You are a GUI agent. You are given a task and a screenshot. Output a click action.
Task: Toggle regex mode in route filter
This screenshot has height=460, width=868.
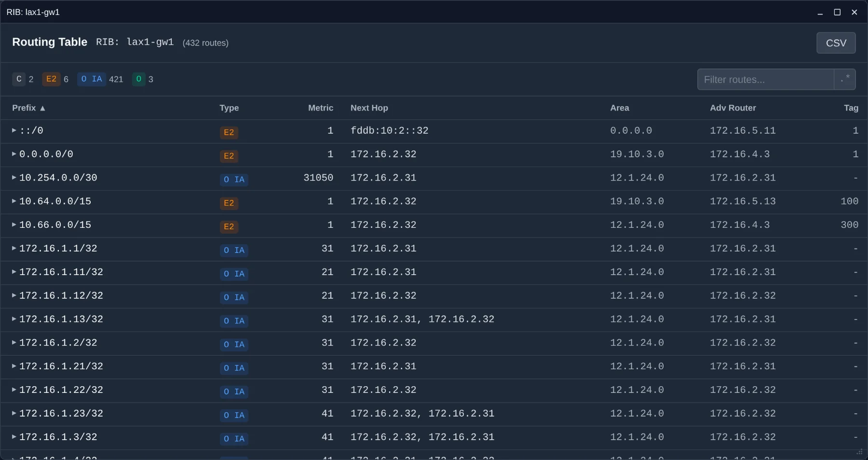(845, 79)
